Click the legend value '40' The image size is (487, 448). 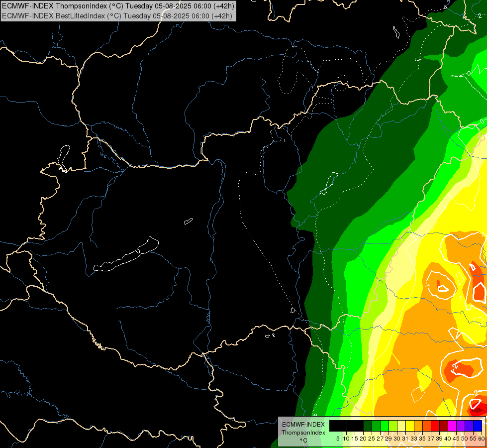point(448,439)
